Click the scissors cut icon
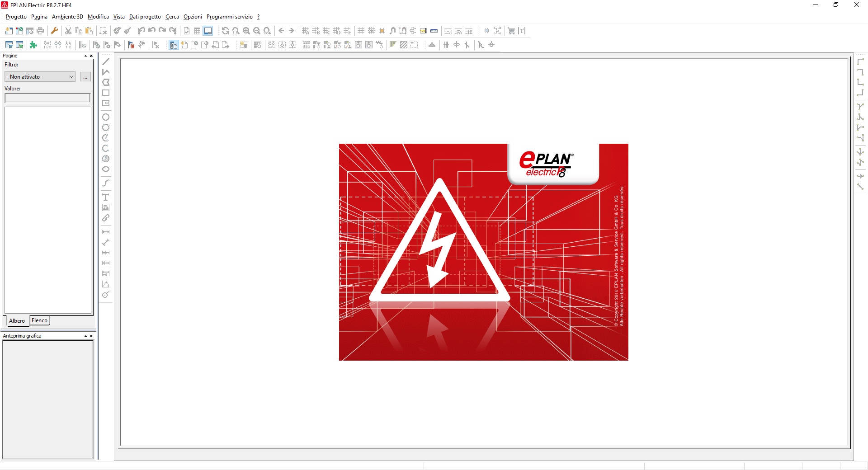 coord(68,31)
